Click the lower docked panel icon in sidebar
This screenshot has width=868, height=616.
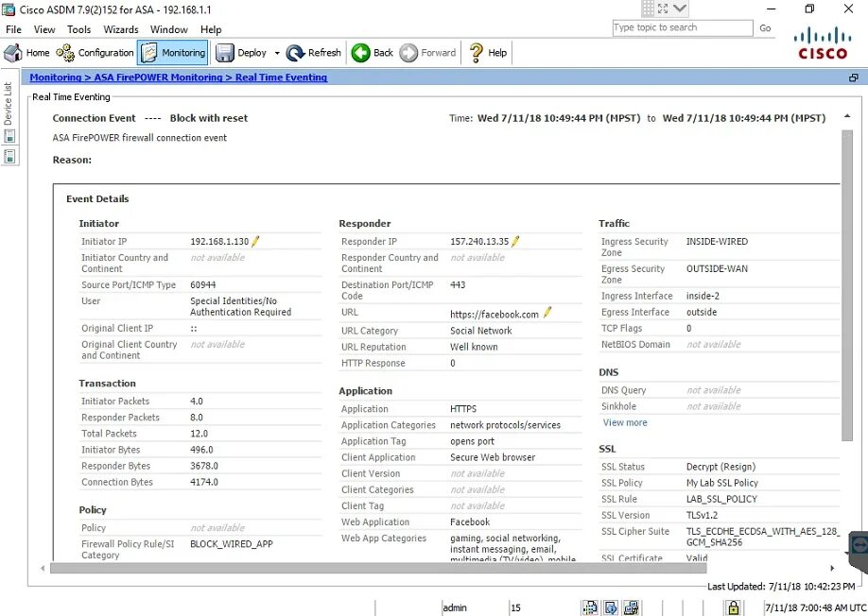9,157
